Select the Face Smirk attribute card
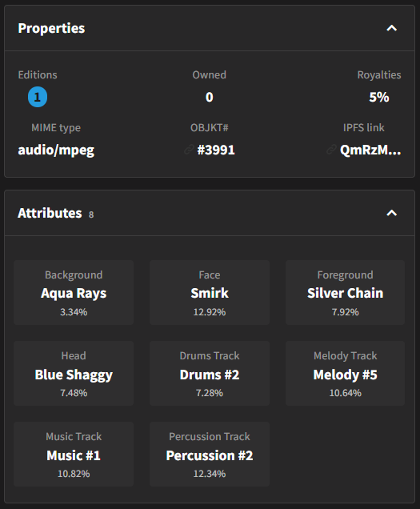Screen dimensions: 420x509 tap(210, 292)
